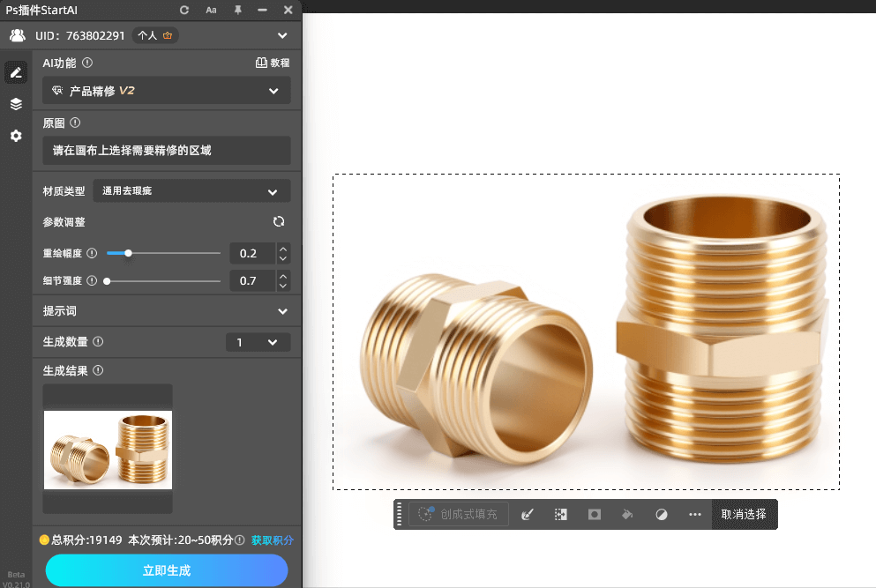Click the 立即生成 generate button
The height and width of the screenshot is (588, 876).
(x=167, y=570)
